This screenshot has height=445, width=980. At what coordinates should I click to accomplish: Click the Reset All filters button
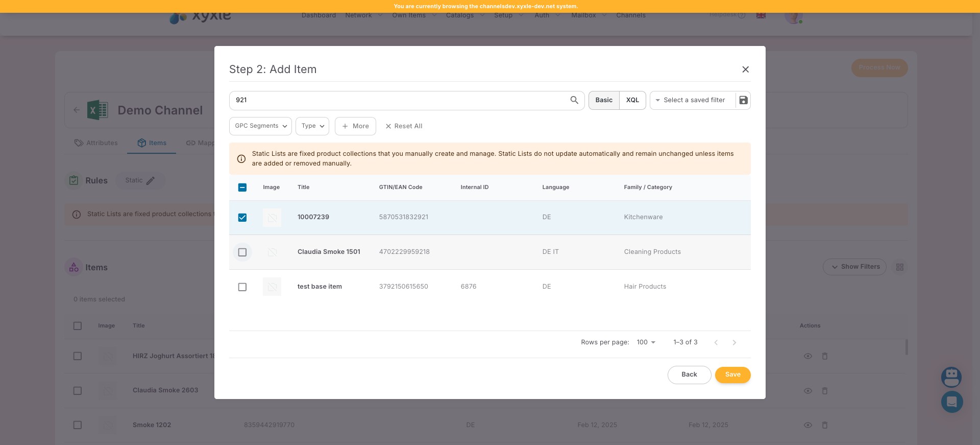[404, 126]
